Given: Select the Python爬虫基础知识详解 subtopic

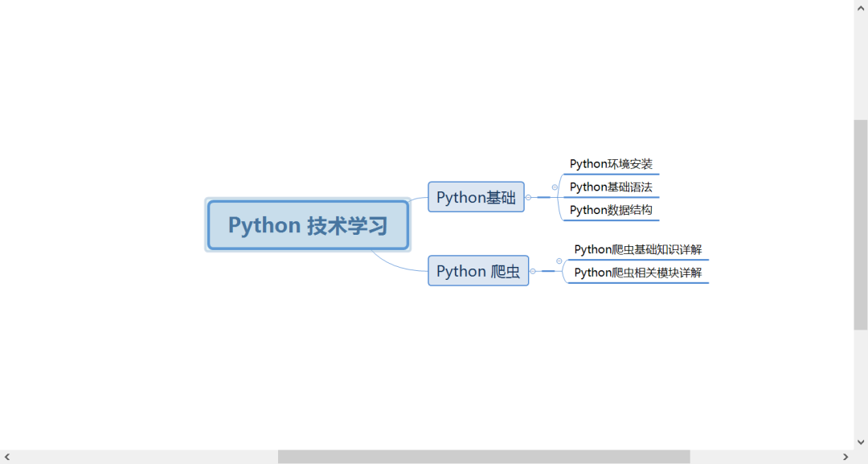Looking at the screenshot, I should coord(639,249).
